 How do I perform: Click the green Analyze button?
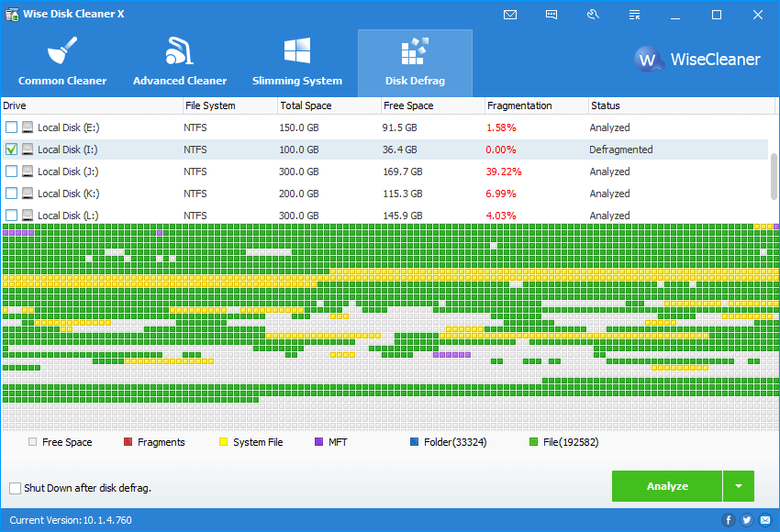click(667, 486)
